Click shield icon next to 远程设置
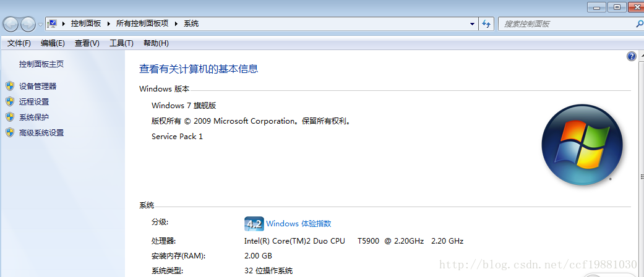 pos(11,102)
